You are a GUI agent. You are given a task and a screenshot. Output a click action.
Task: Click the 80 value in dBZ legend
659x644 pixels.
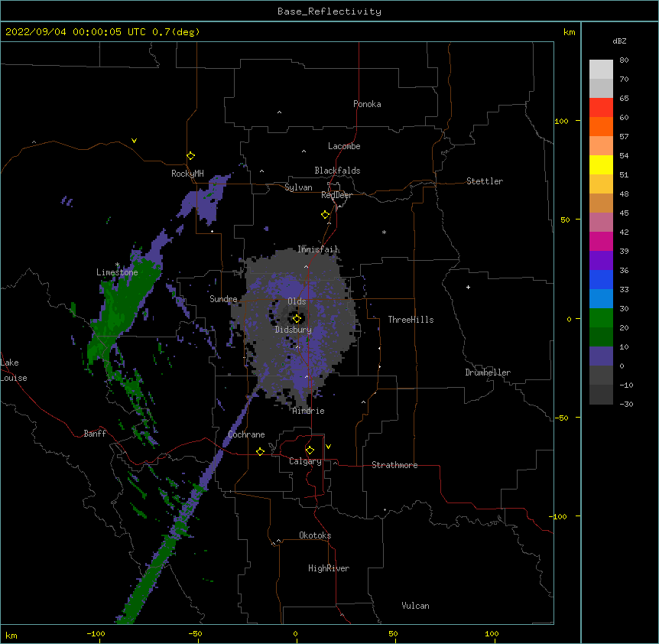[624, 60]
